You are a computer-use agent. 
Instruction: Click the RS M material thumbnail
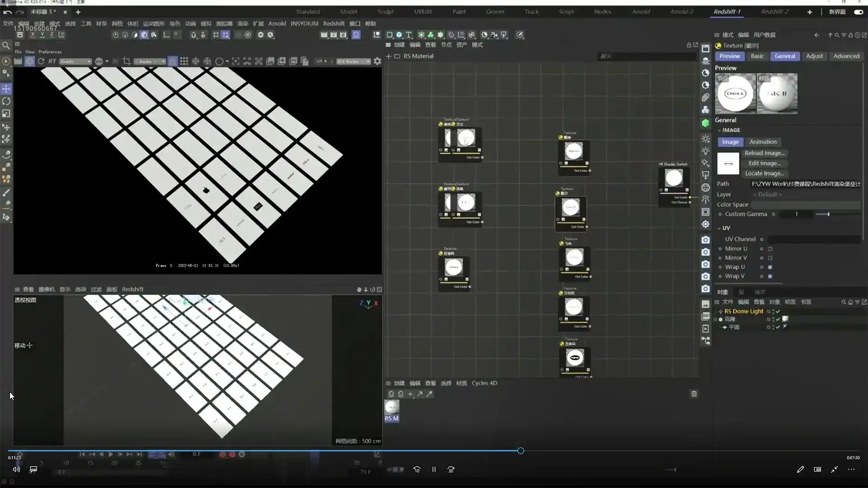pyautogui.click(x=392, y=407)
